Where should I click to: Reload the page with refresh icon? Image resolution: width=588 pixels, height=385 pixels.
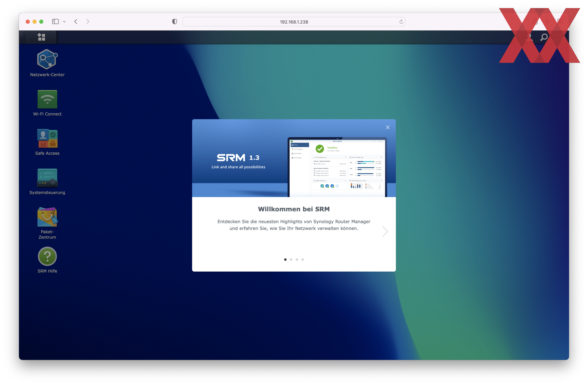click(401, 22)
